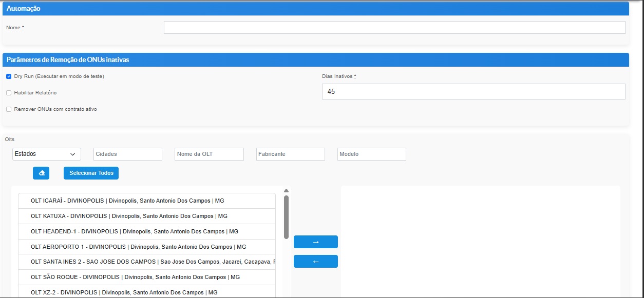Open the Estados dropdown
The height and width of the screenshot is (298, 644).
[46, 154]
